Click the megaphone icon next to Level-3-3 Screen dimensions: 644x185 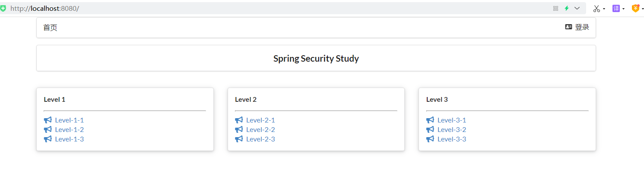(430, 139)
